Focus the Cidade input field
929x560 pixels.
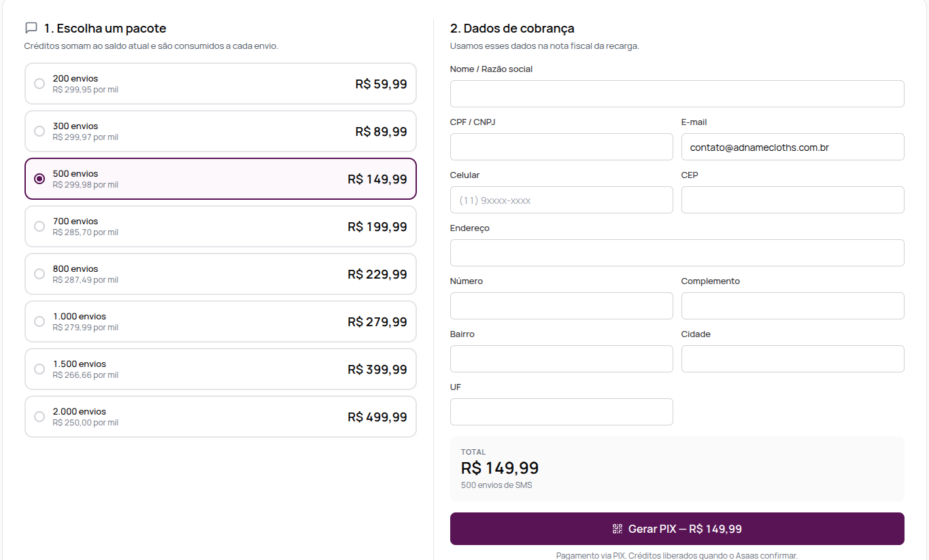(792, 359)
